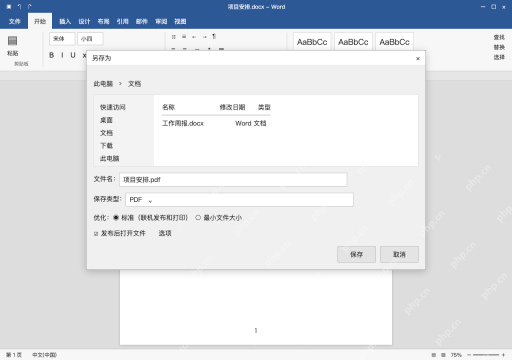512x360 pixels.
Task: Adjust the zoom slider in status bar
Action: pos(486,355)
